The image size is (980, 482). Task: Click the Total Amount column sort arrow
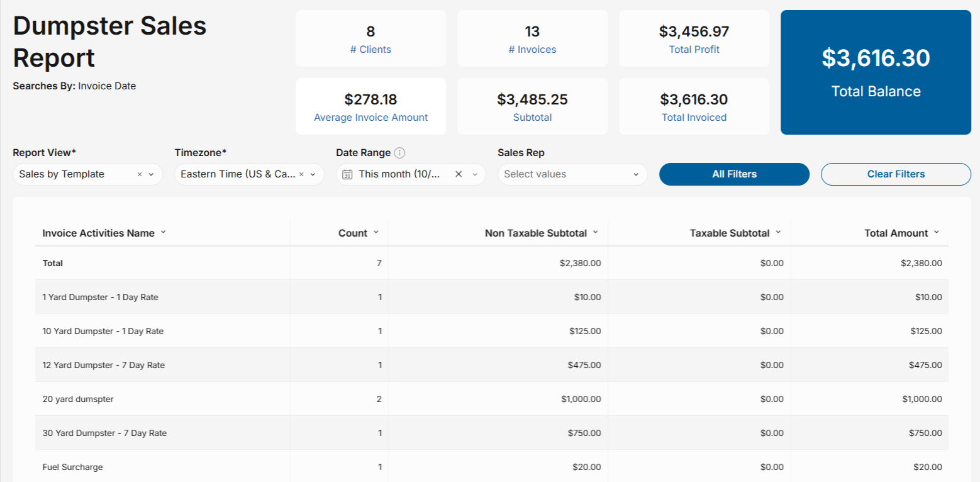click(937, 232)
